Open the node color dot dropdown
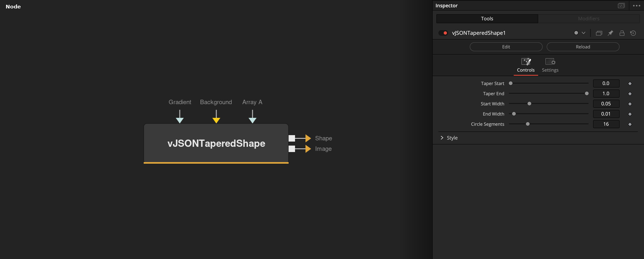 click(580, 33)
